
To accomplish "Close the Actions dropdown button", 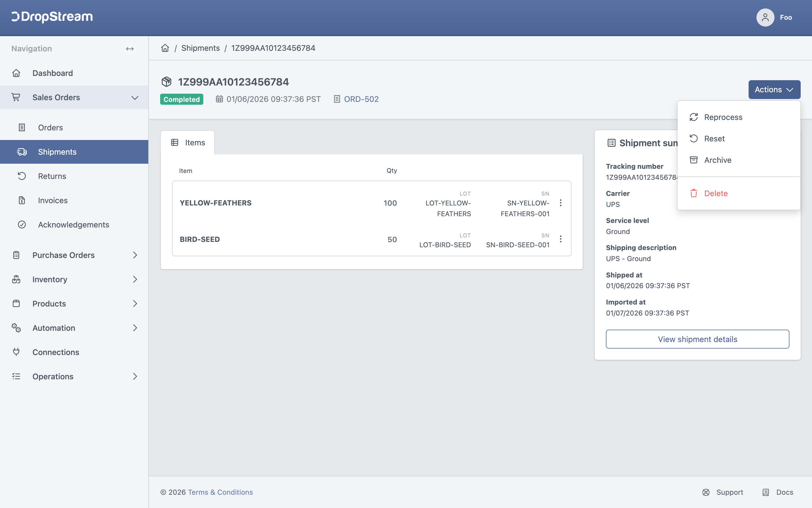I will pos(775,90).
